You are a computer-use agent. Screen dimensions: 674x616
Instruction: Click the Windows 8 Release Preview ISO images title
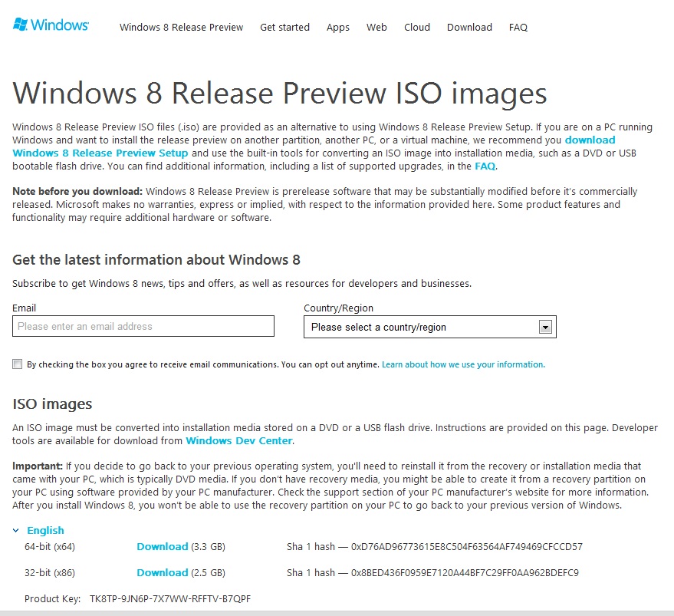coord(279,93)
